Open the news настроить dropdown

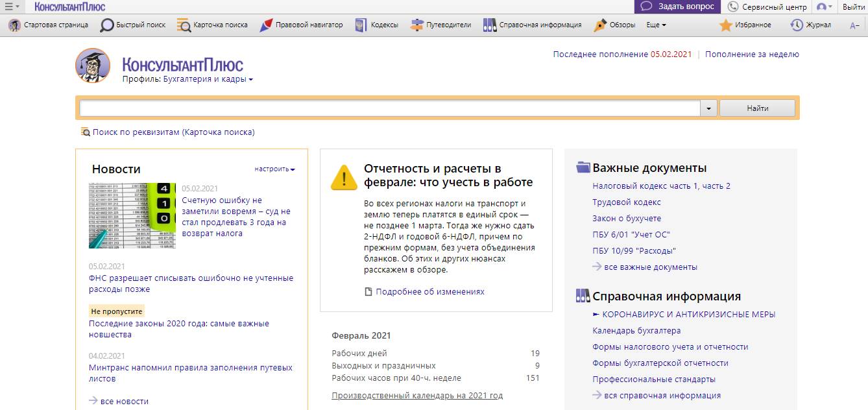[274, 169]
